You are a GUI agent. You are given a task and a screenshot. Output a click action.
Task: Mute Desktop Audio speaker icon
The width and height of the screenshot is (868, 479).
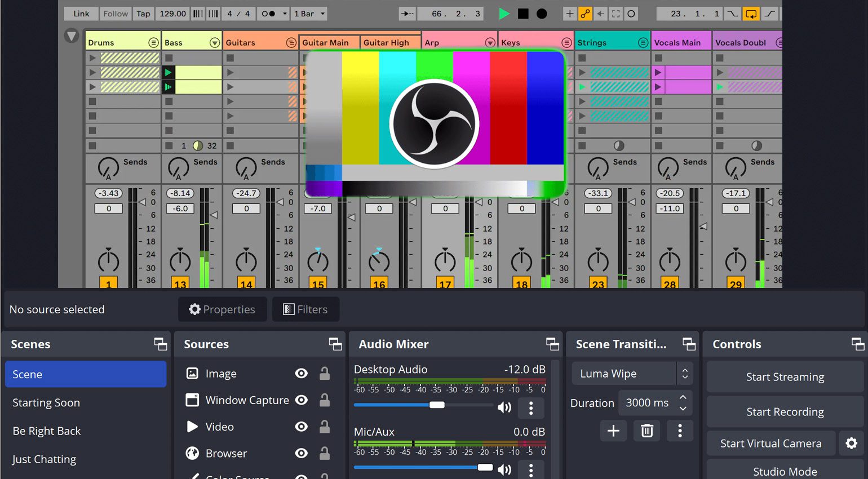pos(504,407)
